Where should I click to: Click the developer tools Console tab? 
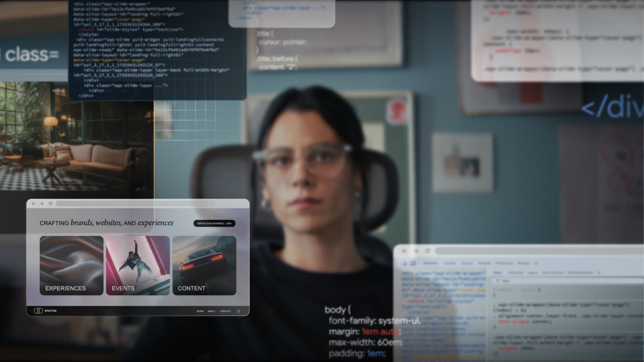coord(449,263)
